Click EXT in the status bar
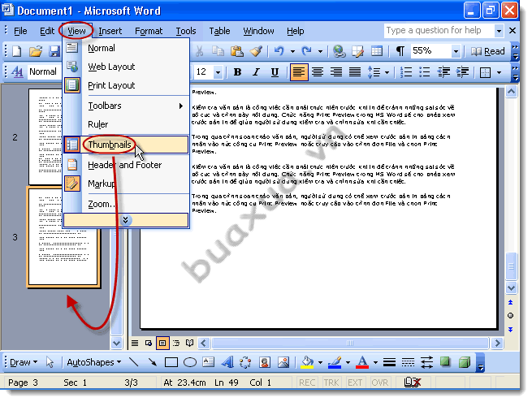The image size is (532, 402). click(x=355, y=383)
